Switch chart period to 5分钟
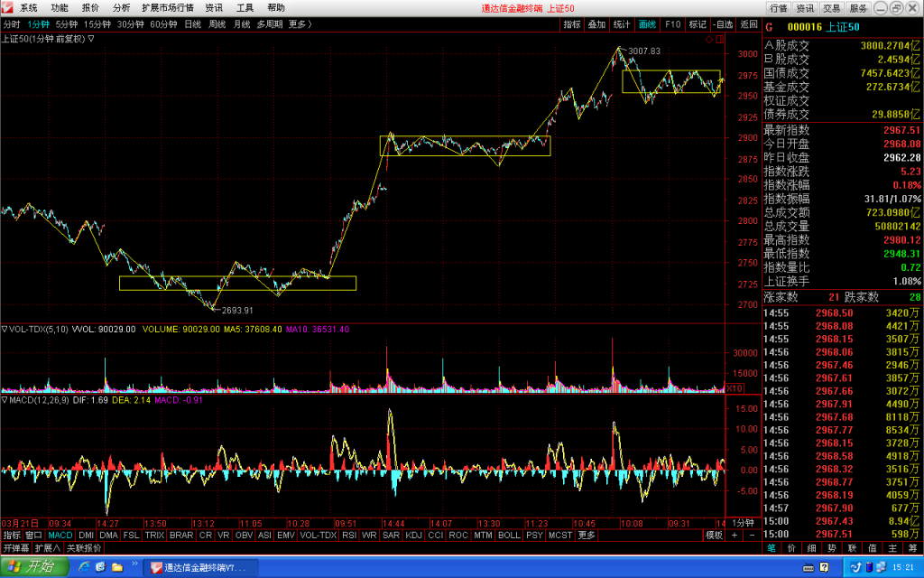This screenshot has height=578, width=924. click(x=67, y=24)
